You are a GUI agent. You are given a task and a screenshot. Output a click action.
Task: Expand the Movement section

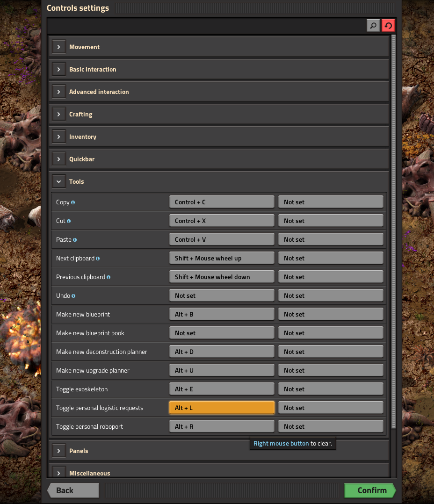click(x=58, y=47)
